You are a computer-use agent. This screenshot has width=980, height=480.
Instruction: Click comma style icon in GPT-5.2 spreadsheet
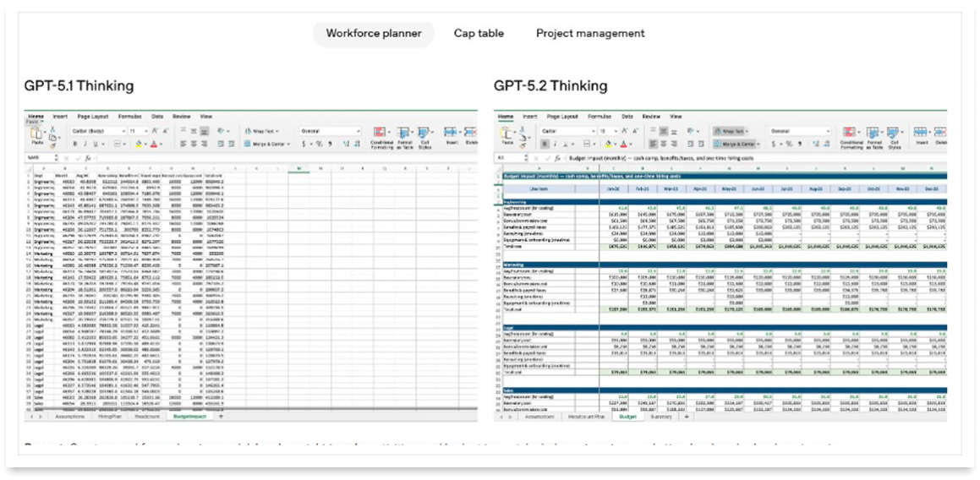800,144
